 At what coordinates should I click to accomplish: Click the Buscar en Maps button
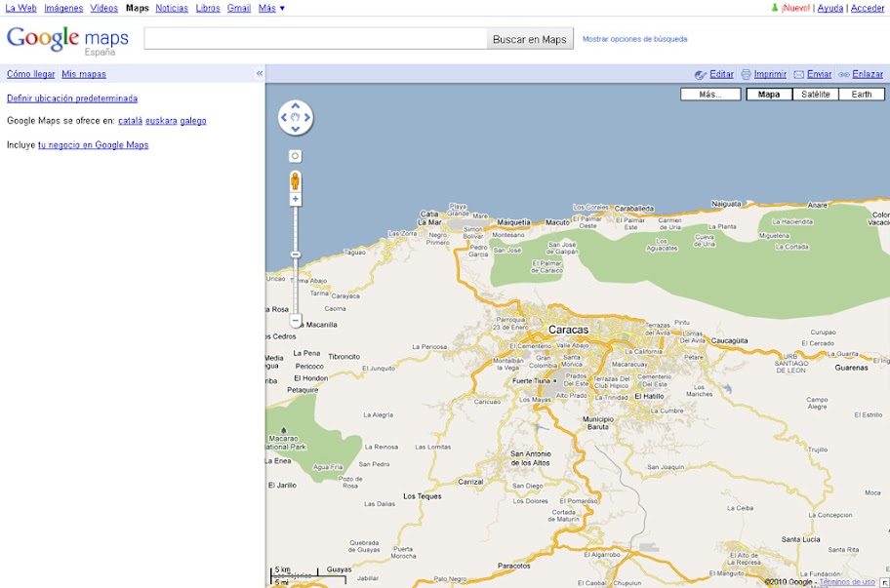(530, 39)
